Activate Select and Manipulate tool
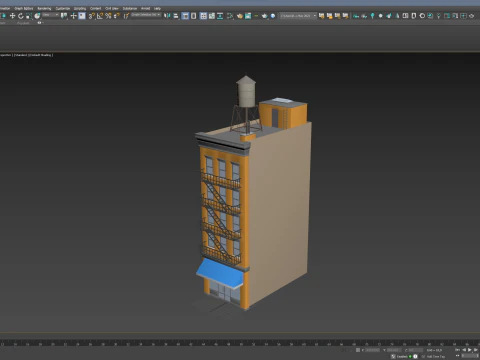The width and height of the screenshot is (480, 360). [x=73, y=16]
